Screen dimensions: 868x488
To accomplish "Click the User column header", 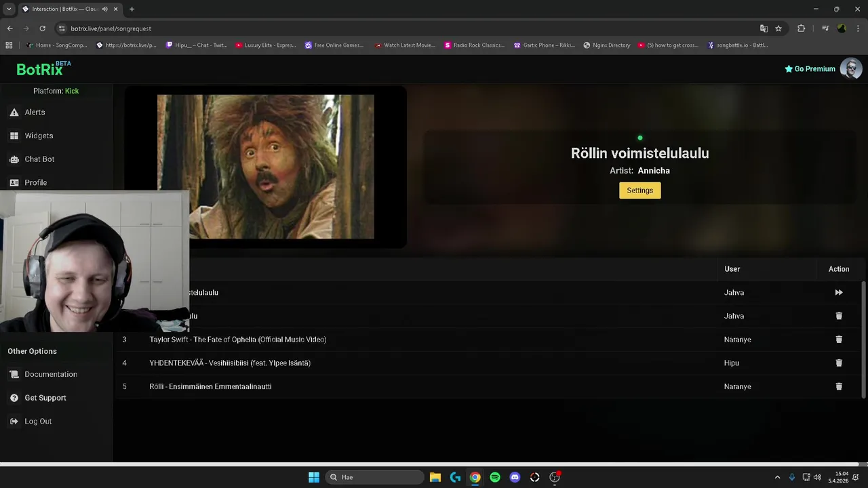I will click(732, 269).
